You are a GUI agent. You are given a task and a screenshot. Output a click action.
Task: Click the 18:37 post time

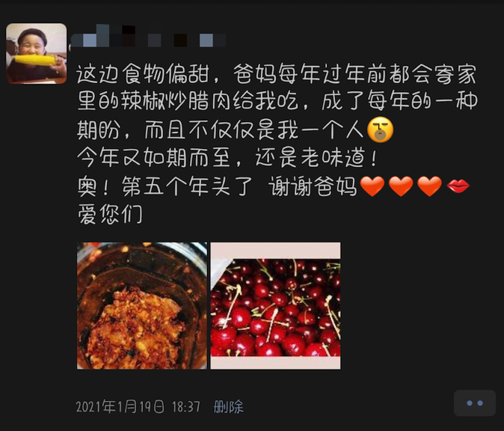coord(185,407)
